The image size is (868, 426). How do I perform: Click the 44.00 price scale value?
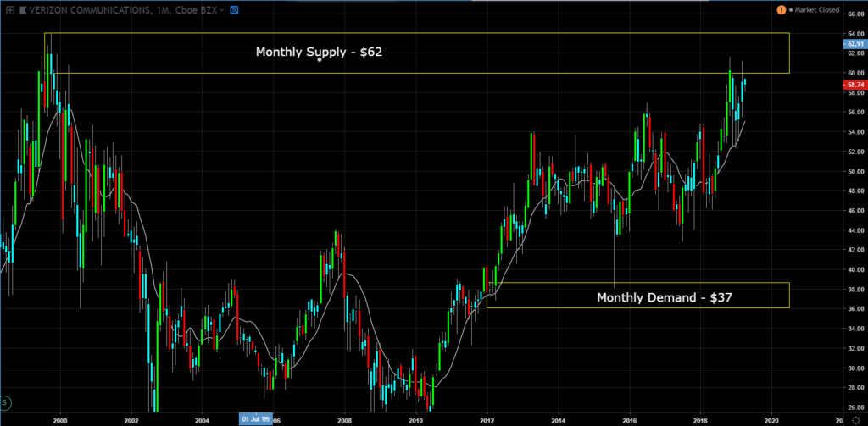click(855, 230)
